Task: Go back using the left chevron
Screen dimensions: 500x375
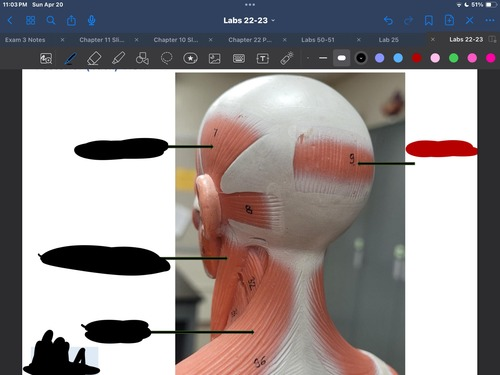Action: (10, 21)
